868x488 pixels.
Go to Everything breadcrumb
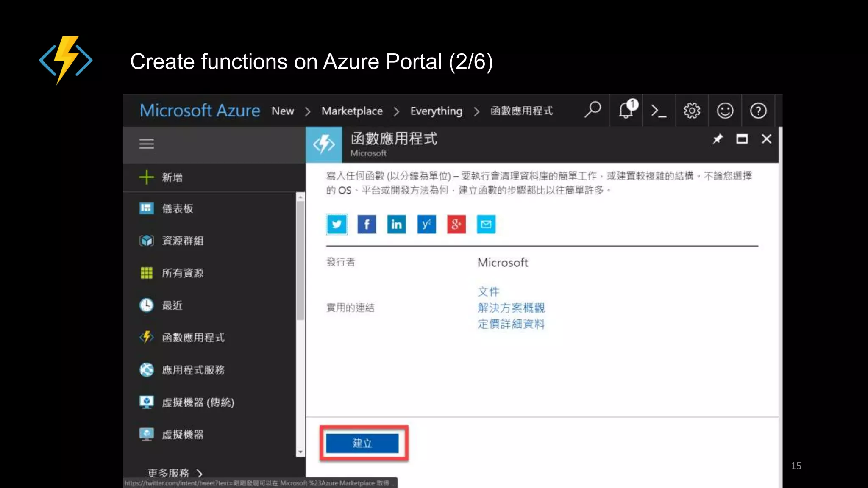[436, 111]
